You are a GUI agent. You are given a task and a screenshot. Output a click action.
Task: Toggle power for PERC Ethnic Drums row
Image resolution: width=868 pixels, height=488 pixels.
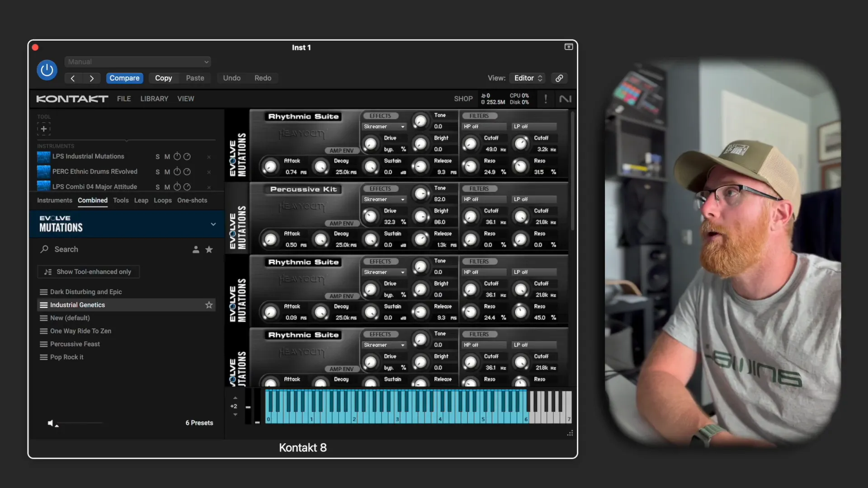point(177,172)
